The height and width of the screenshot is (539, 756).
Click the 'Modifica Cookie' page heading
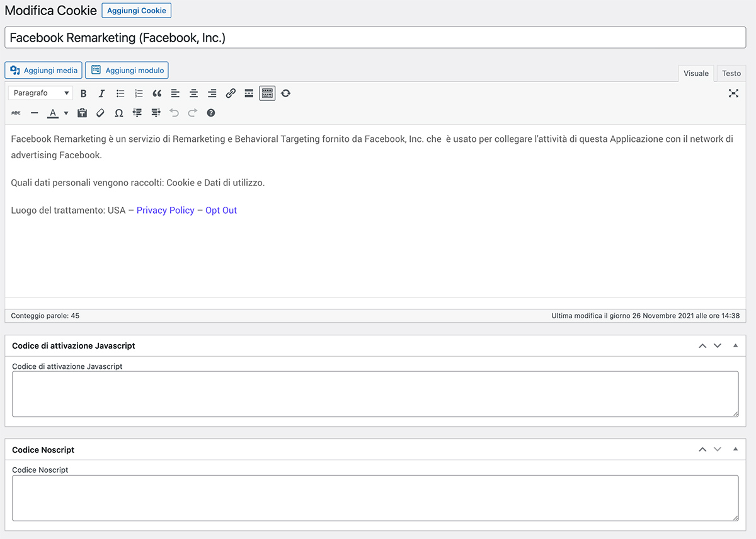pyautogui.click(x=51, y=11)
